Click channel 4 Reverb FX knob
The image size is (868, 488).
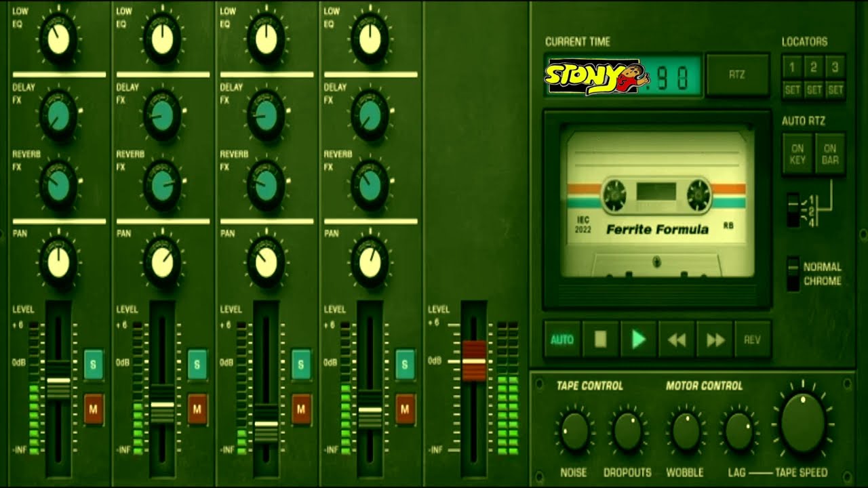(x=370, y=186)
